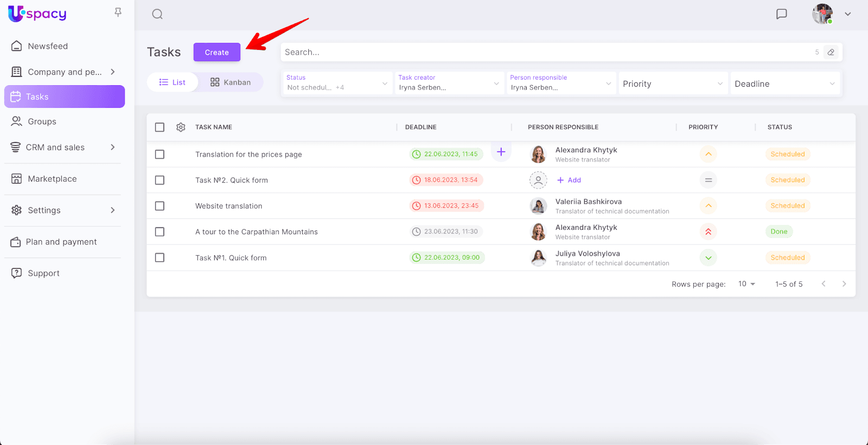Tick the checkbox for Website translation task
Viewport: 868px width, 445px height.
[159, 206]
